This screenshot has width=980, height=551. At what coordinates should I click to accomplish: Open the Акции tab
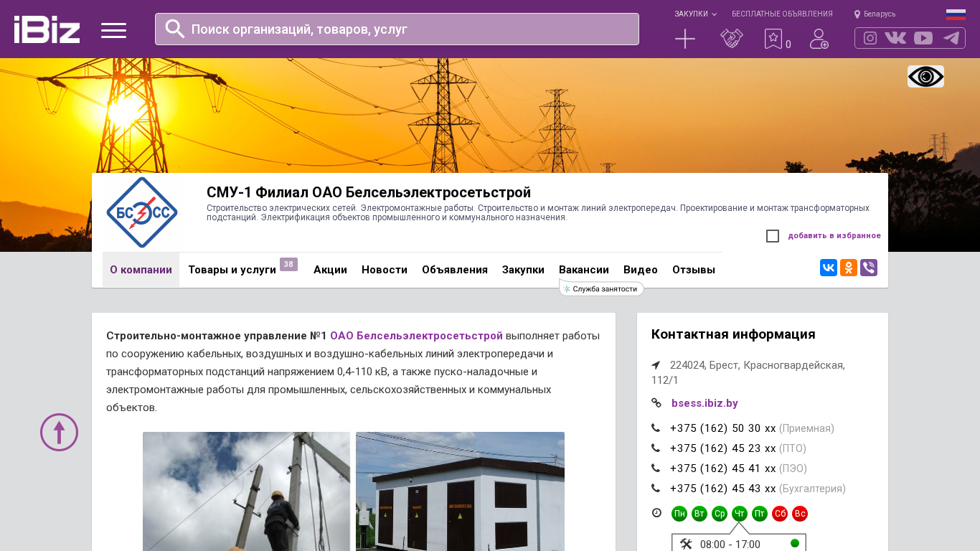330,270
